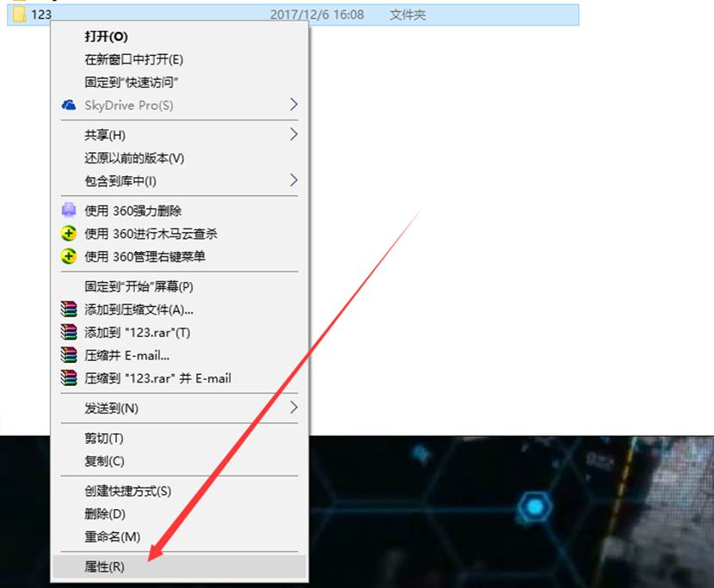Expand the 共享(H) submenu
This screenshot has height=588, width=714.
pos(296,135)
